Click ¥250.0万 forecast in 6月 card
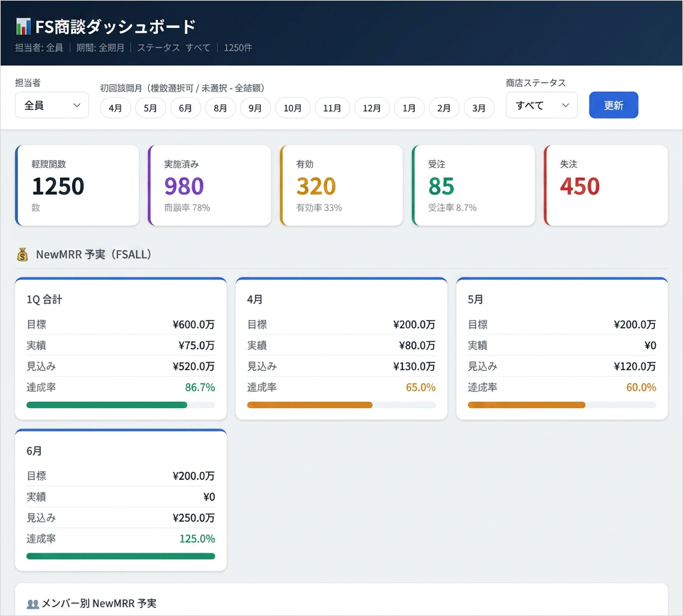Image resolution: width=683 pixels, height=616 pixels. tap(193, 517)
